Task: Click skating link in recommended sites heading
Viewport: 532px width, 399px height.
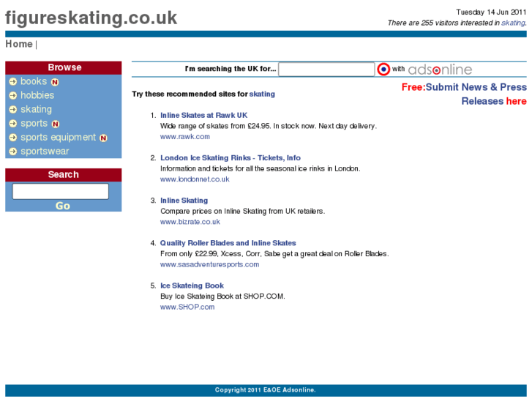Action: (262, 94)
